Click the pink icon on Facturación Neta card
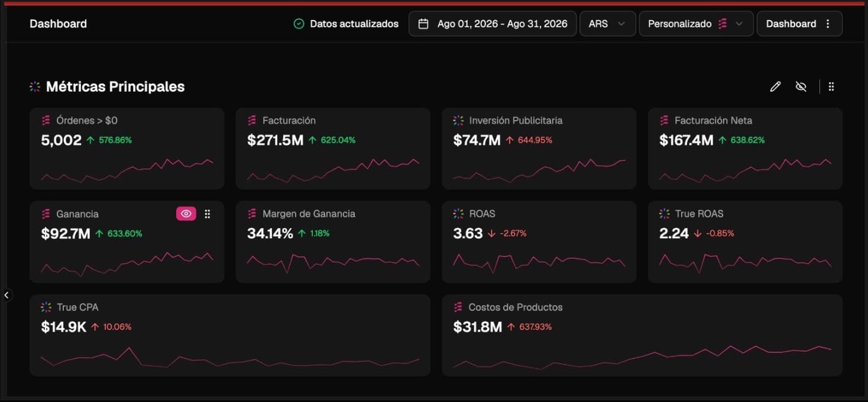The image size is (868, 402). pyautogui.click(x=664, y=121)
